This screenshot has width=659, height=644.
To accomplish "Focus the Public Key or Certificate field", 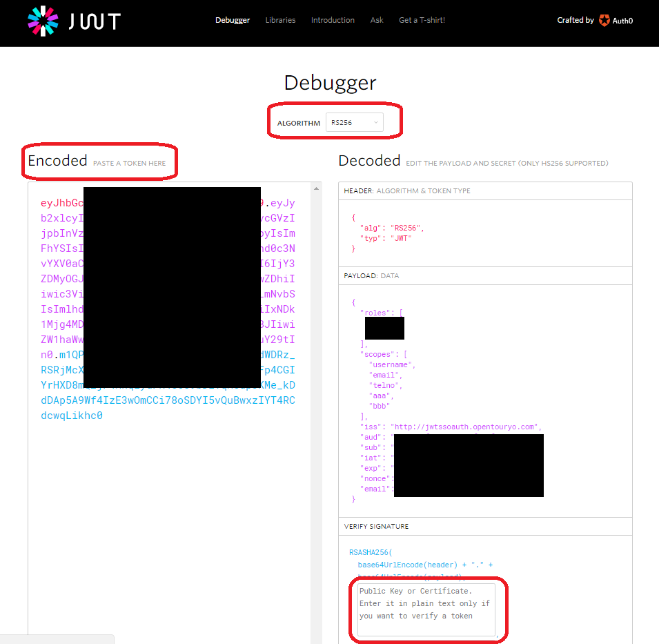I will [426, 609].
